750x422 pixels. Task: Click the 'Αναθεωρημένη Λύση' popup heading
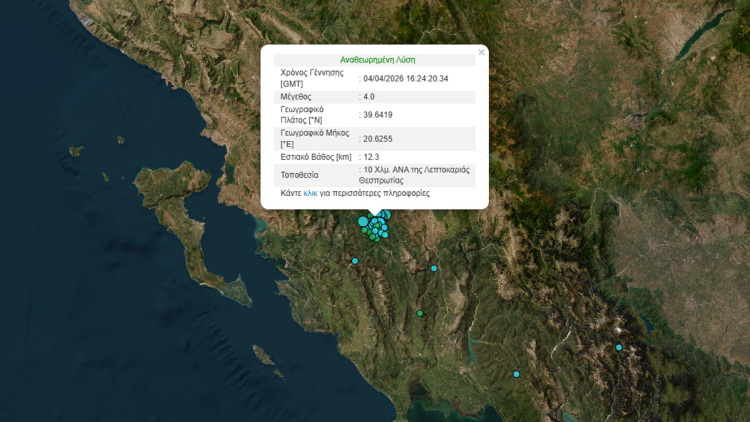374,60
